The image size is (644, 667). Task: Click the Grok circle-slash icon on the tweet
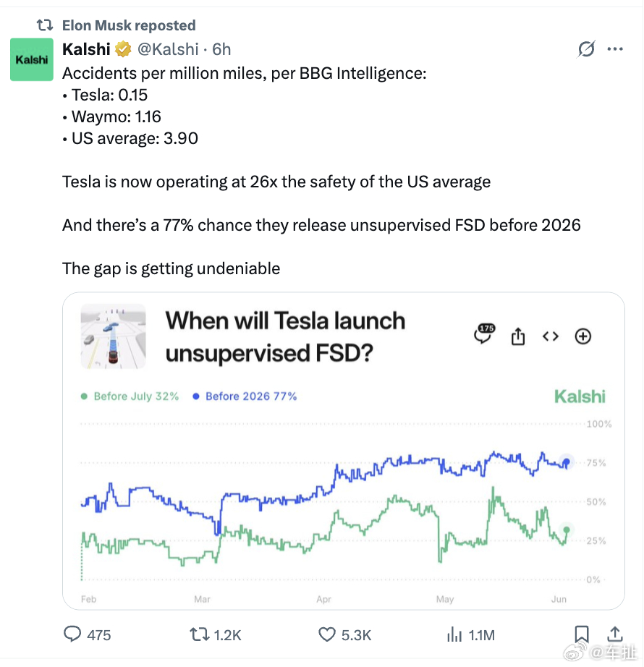tap(586, 49)
